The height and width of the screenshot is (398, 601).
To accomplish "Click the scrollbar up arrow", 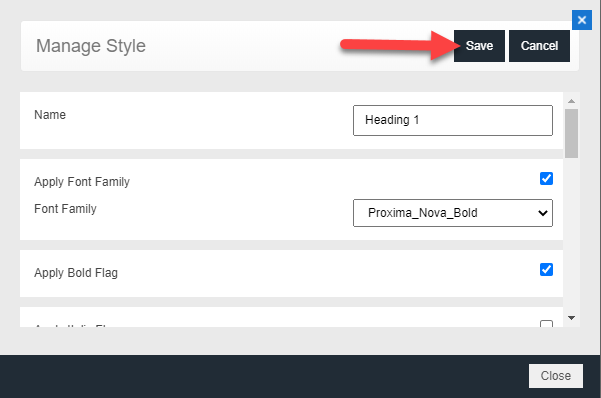I will [571, 101].
